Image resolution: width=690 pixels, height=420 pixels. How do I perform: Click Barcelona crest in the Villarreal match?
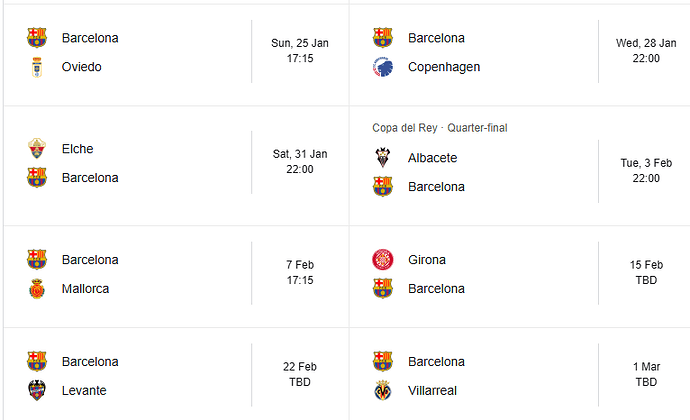383,361
